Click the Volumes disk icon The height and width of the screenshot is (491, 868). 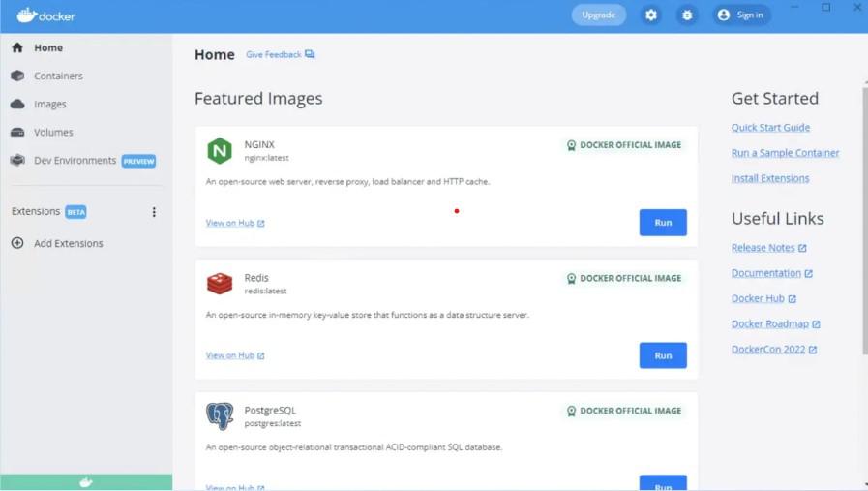17,133
